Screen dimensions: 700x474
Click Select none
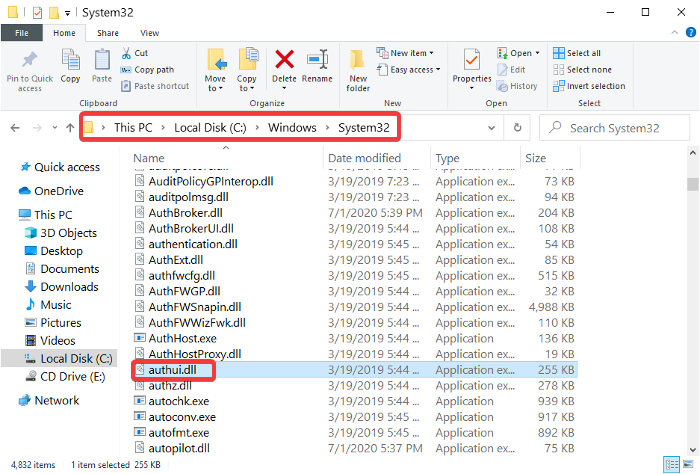pos(582,70)
